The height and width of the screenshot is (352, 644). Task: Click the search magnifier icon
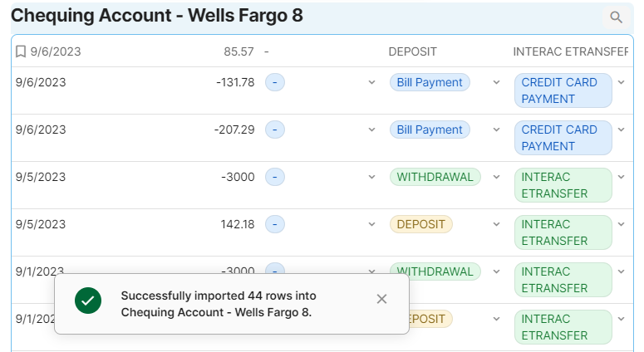tap(616, 17)
